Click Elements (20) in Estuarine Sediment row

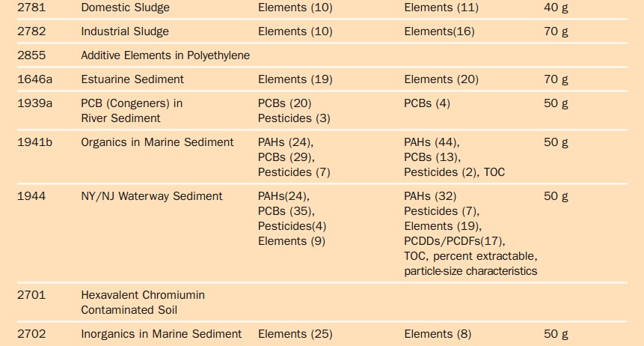[441, 79]
